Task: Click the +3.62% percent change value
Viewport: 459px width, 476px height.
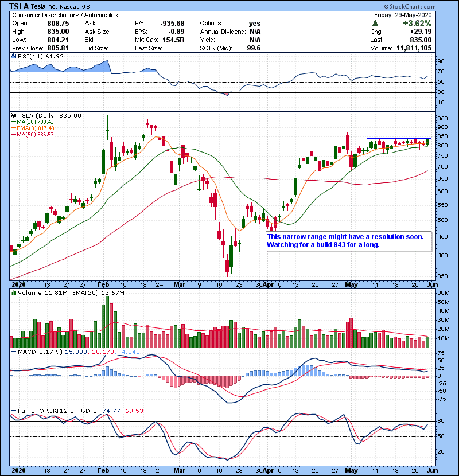Action: pos(417,24)
